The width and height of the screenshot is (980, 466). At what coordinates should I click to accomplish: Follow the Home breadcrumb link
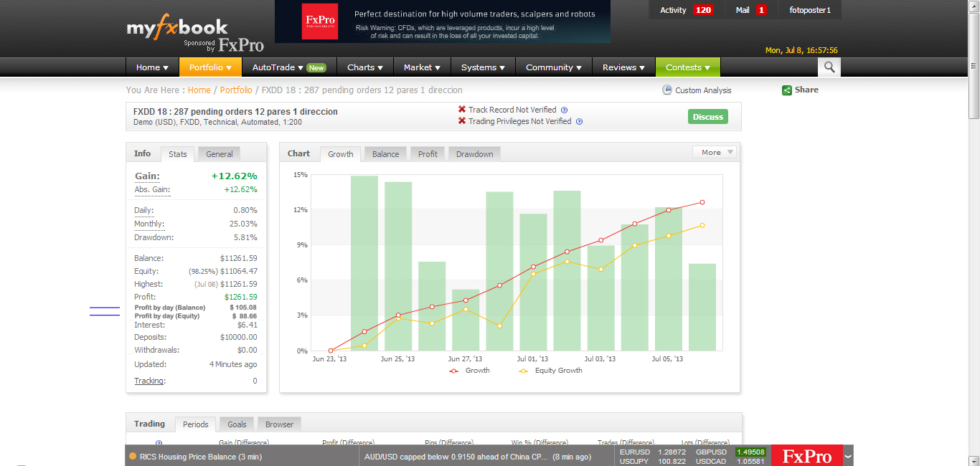[x=199, y=90]
